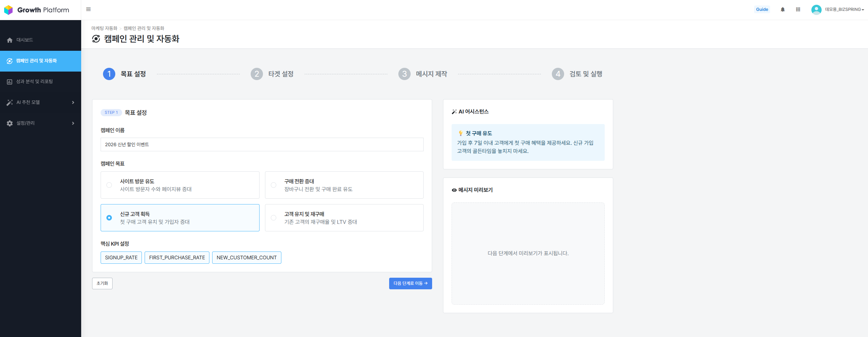Screen dimensions: 868x337
Task: Click the 초기화 reset button
Action: [102, 284]
